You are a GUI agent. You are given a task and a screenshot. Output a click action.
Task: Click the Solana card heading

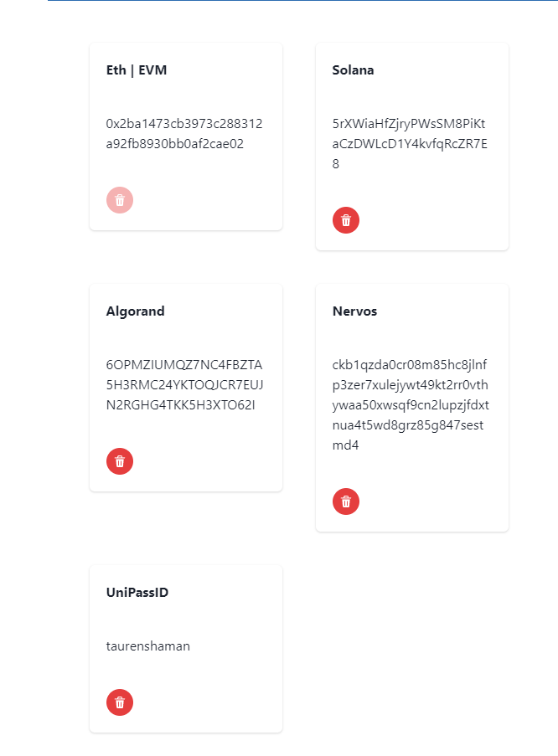coord(353,70)
